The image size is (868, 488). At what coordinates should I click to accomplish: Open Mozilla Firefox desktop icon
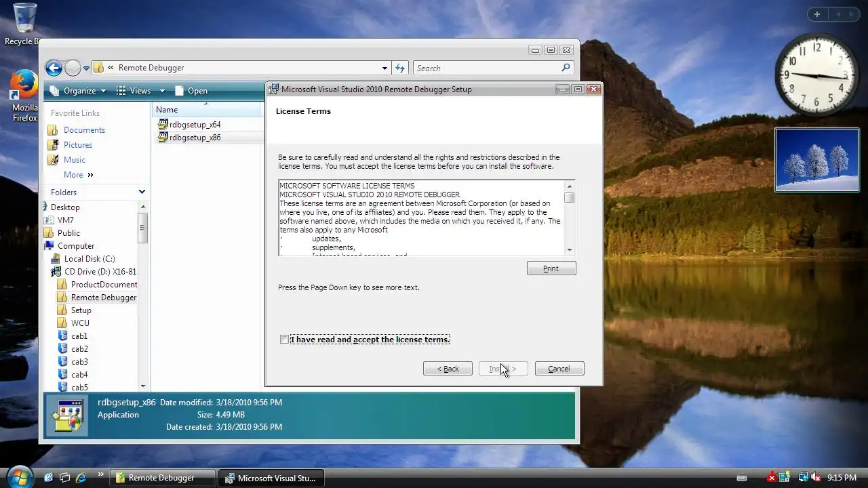[x=24, y=95]
